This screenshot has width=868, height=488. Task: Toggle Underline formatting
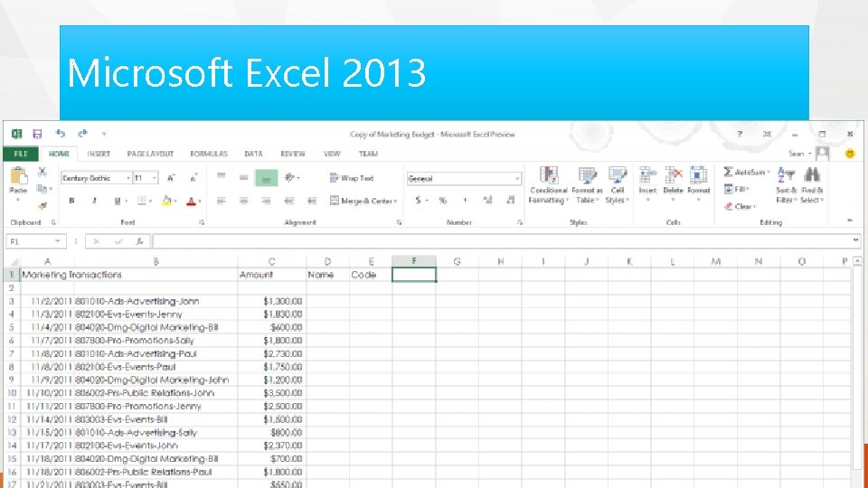(x=117, y=201)
